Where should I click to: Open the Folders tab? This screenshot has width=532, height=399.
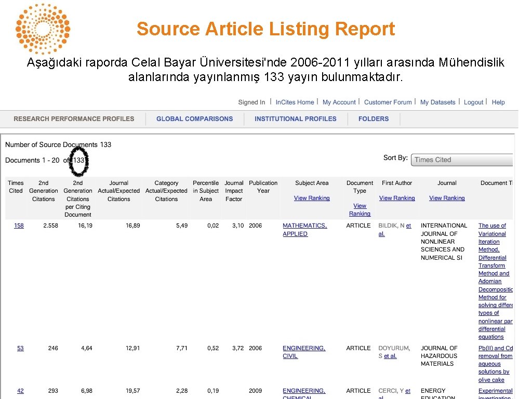tap(374, 119)
